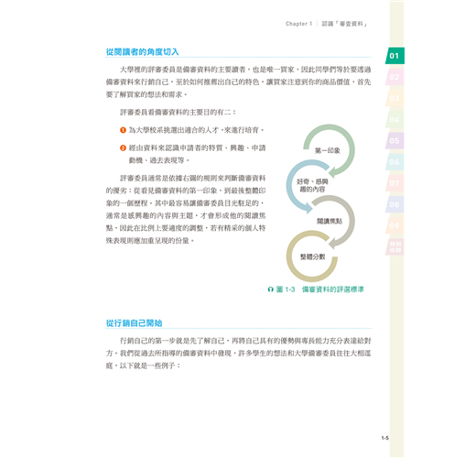Click the figure 圖 1-3 caption icon
Screen dimensions: 476x458
click(x=270, y=289)
